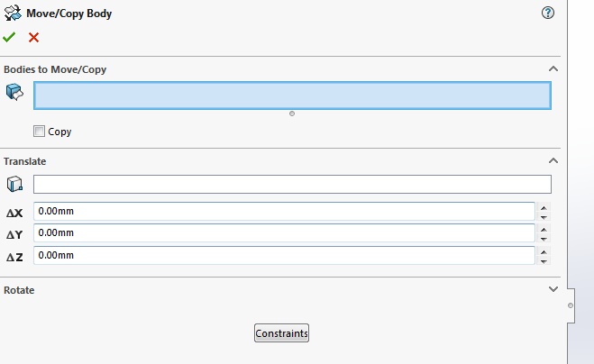Image resolution: width=594 pixels, height=364 pixels.
Task: Decrease Delta Y with down spinner arrow
Action: click(544, 239)
